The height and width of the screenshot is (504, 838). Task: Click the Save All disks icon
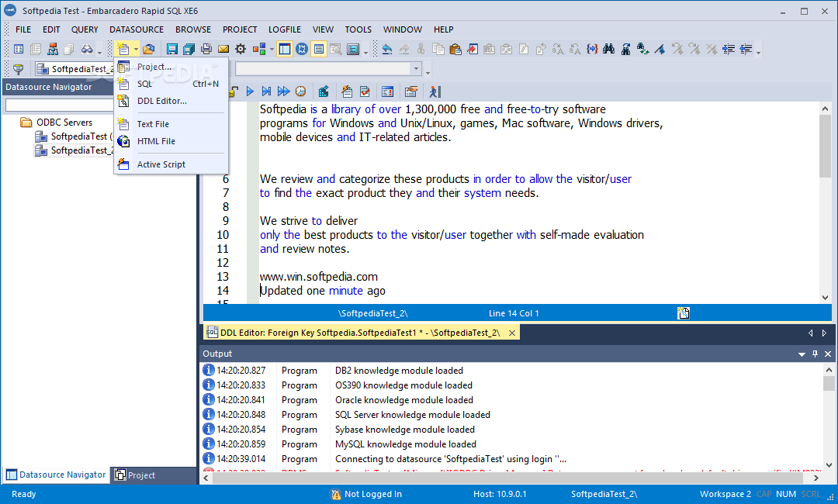coord(189,49)
